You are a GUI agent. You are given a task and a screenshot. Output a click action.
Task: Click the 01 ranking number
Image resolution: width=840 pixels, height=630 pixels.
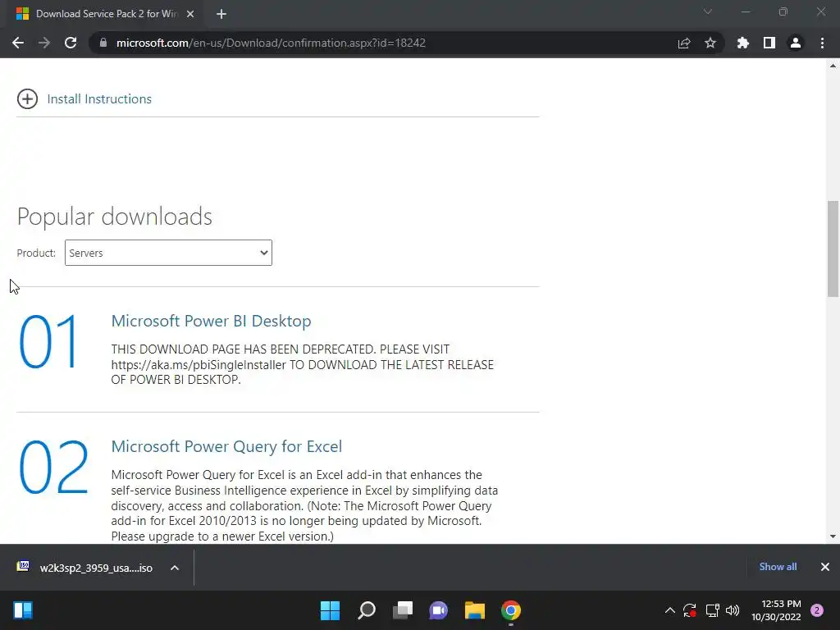(48, 342)
